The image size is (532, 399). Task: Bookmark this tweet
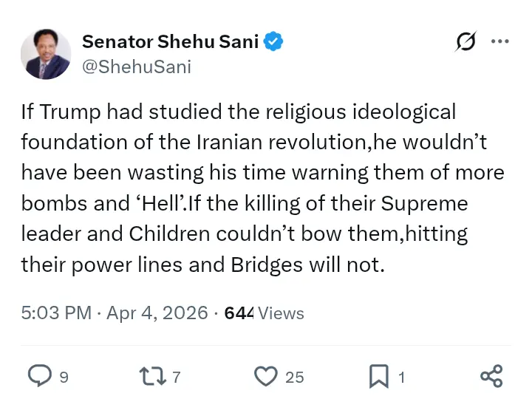click(x=378, y=377)
